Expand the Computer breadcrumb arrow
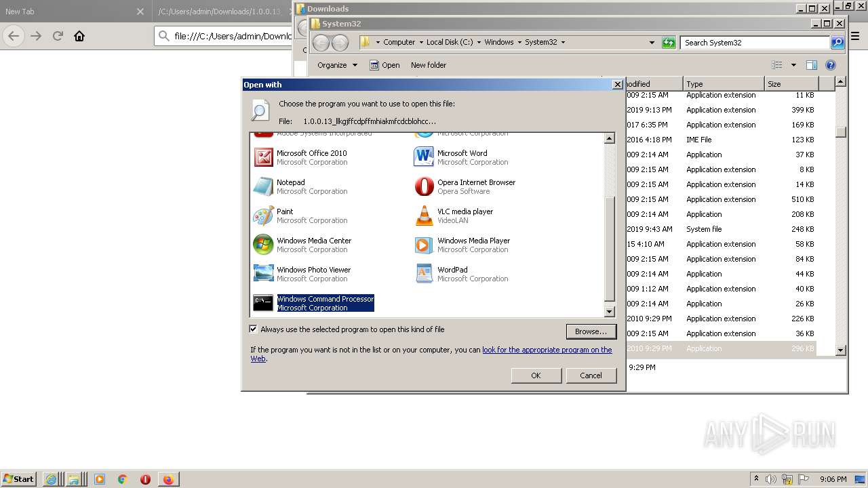This screenshot has height=488, width=868. pos(421,42)
